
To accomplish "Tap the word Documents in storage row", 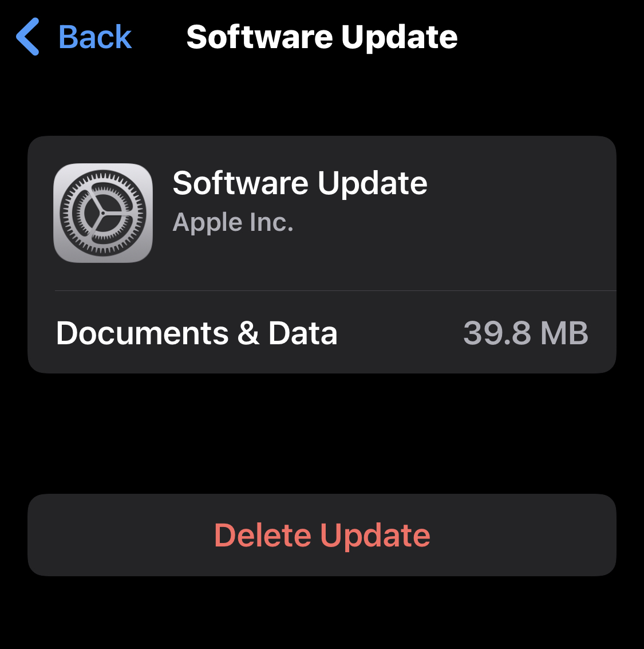I will tap(142, 333).
